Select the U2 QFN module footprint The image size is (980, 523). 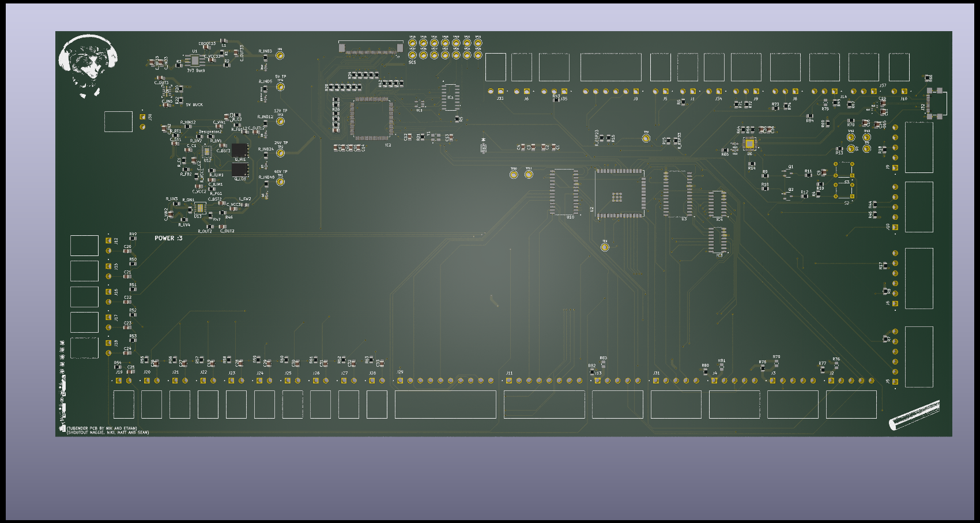click(620, 193)
